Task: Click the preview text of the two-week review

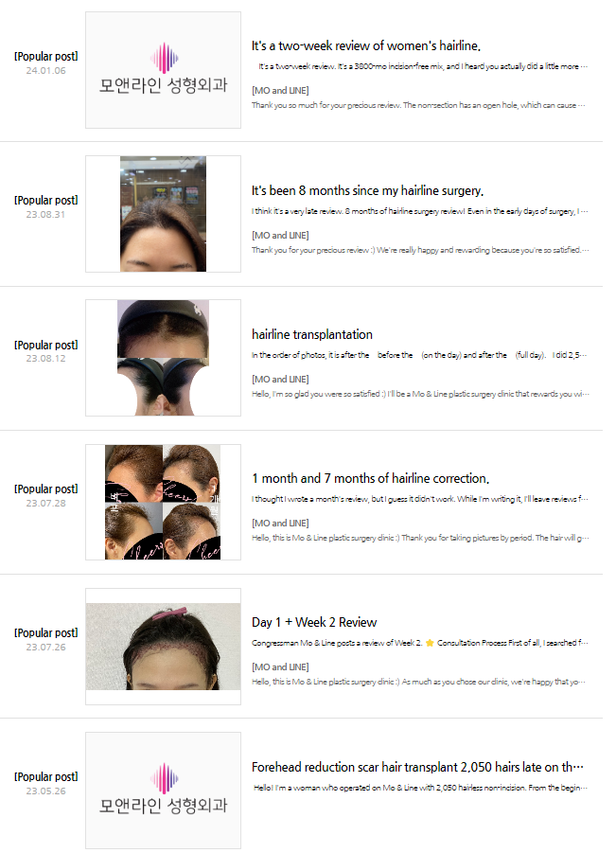Action: point(423,66)
